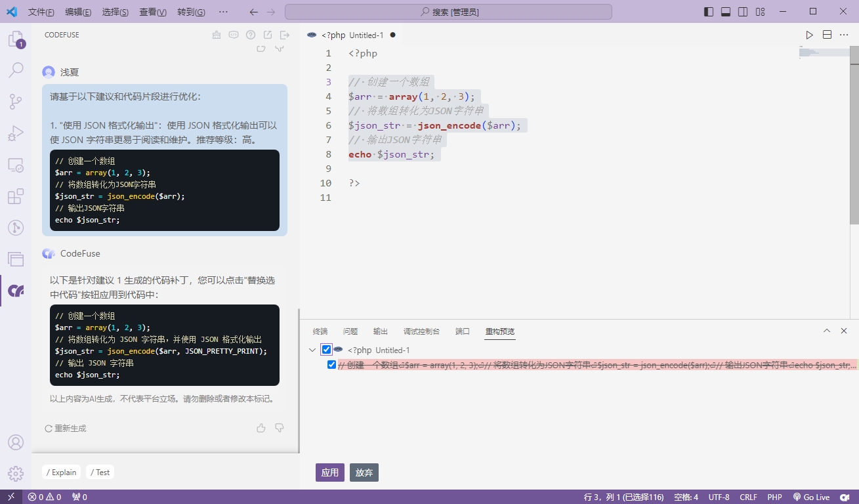Open the remote window status bar icon
The height and width of the screenshot is (504, 859).
click(x=11, y=497)
